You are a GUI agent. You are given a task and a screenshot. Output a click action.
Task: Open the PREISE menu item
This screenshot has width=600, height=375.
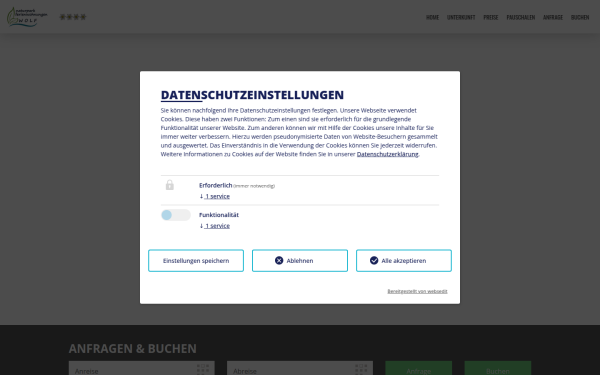click(491, 17)
